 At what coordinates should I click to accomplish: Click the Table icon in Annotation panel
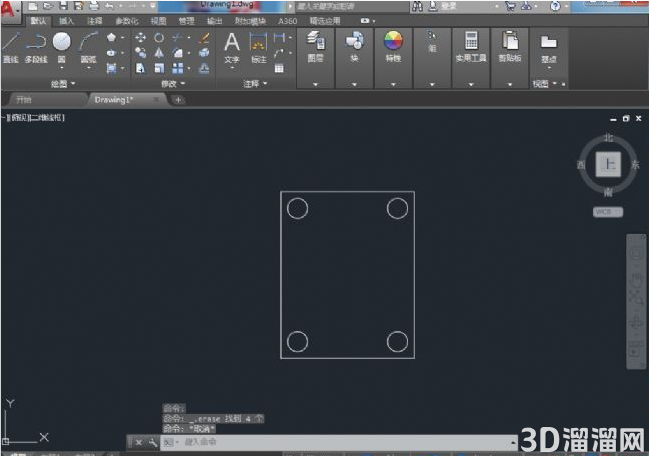279,68
